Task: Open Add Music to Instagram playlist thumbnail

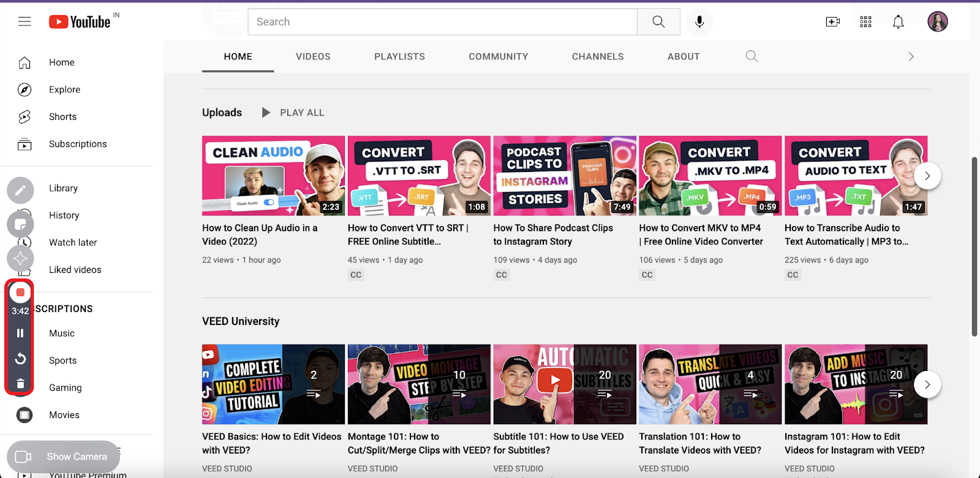Action: [856, 384]
